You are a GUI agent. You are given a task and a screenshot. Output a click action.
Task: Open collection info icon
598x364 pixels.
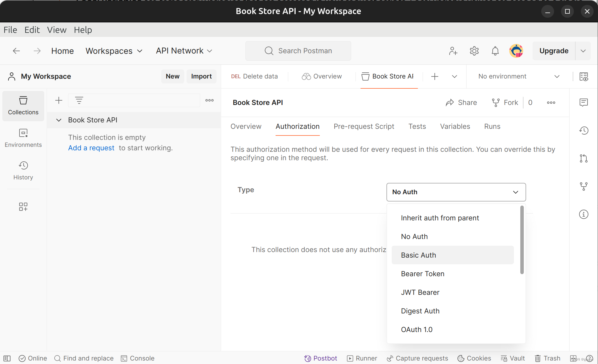[x=584, y=214]
